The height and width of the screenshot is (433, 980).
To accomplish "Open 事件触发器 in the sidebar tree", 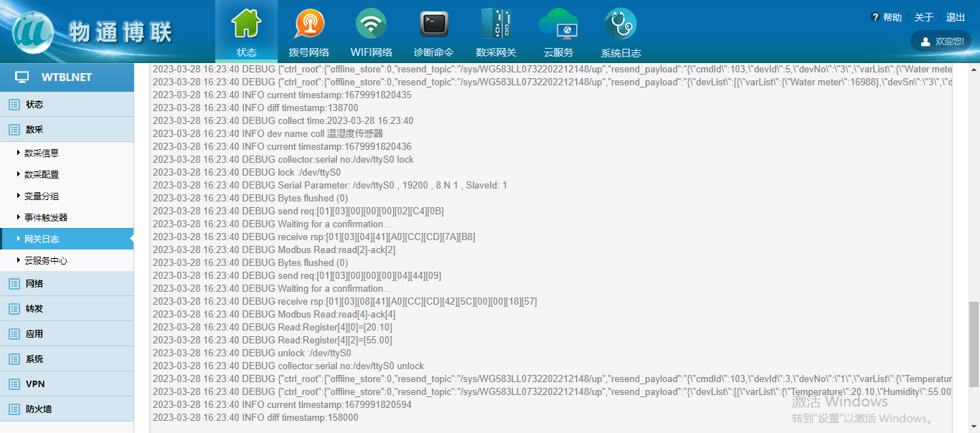I will [46, 218].
